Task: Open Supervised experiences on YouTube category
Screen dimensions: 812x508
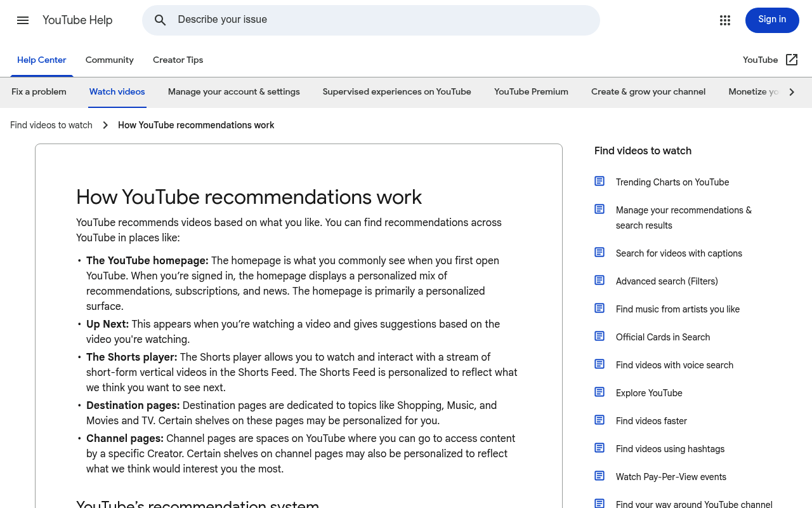Action: [397, 91]
